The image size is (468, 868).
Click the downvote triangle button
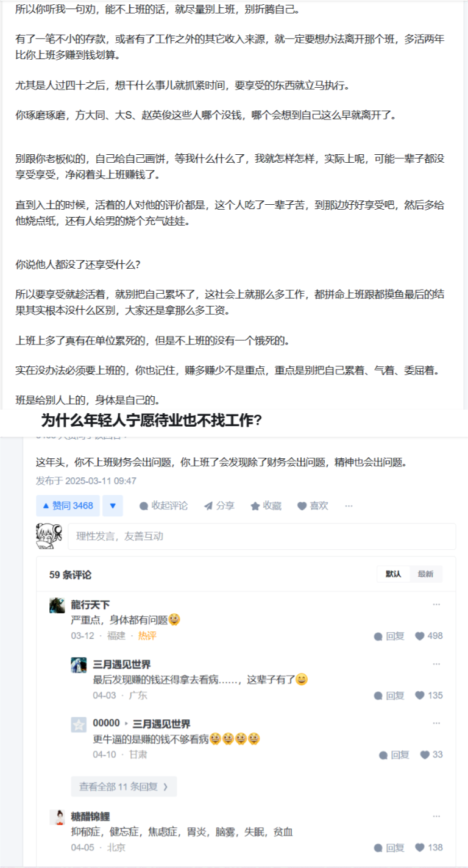click(113, 505)
